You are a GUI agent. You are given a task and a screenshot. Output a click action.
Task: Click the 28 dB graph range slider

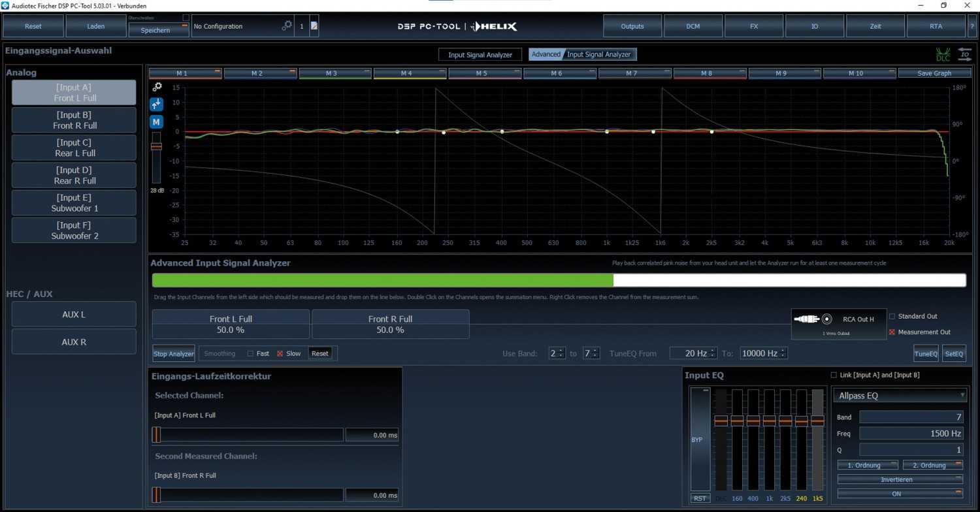156,157
